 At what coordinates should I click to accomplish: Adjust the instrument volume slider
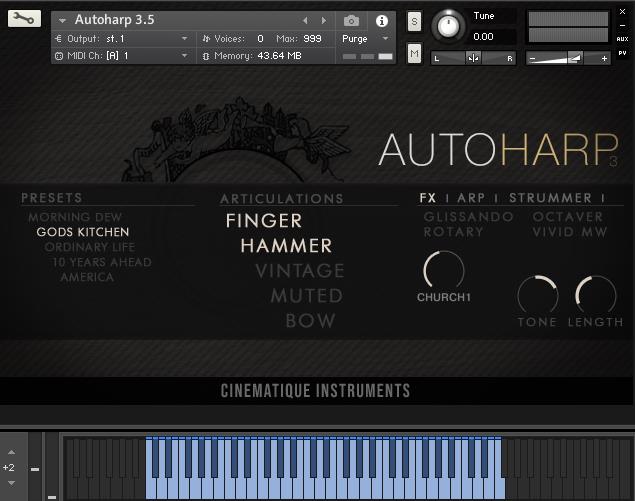pyautogui.click(x=569, y=58)
